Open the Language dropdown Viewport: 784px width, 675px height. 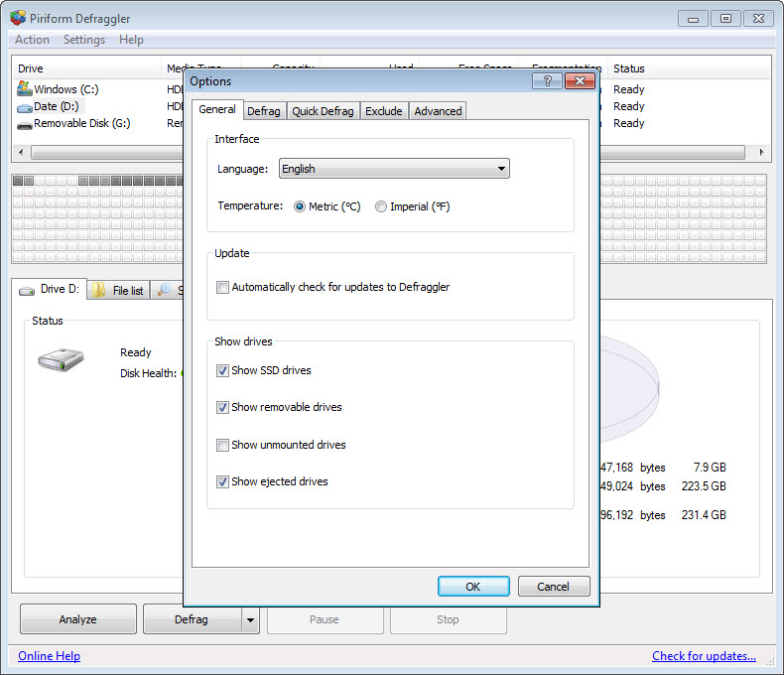pos(394,169)
